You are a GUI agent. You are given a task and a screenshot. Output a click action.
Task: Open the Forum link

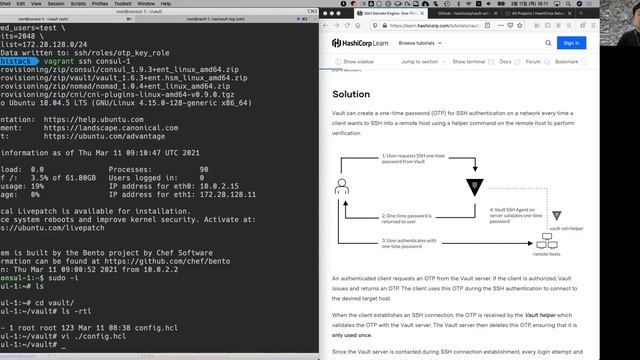tap(537, 62)
